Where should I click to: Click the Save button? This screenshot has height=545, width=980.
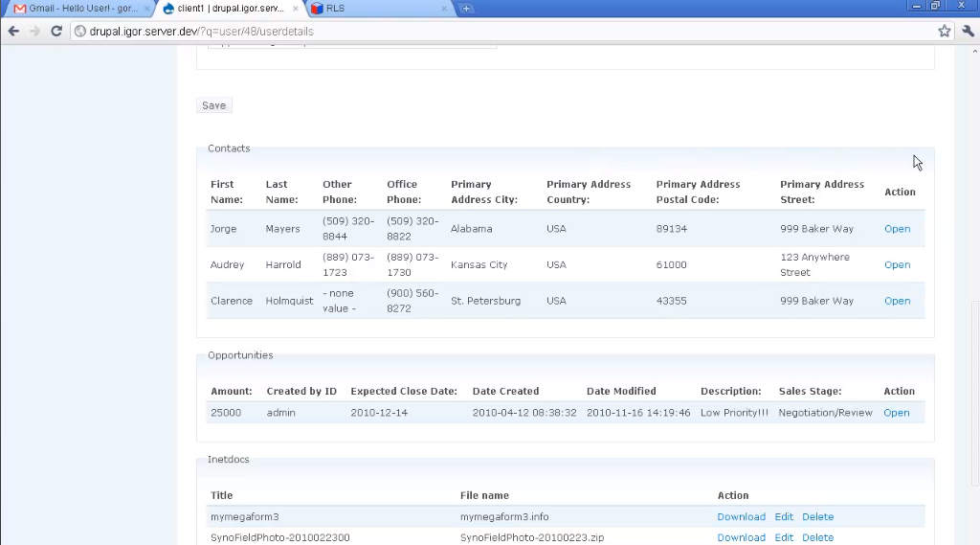(x=213, y=105)
